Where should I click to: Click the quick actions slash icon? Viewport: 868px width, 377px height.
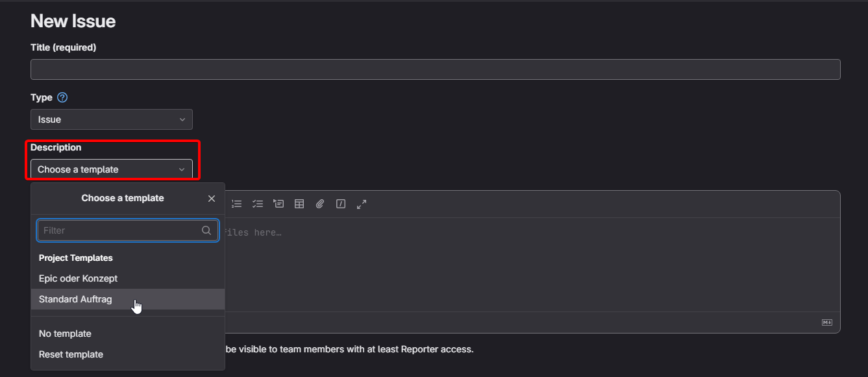[341, 204]
